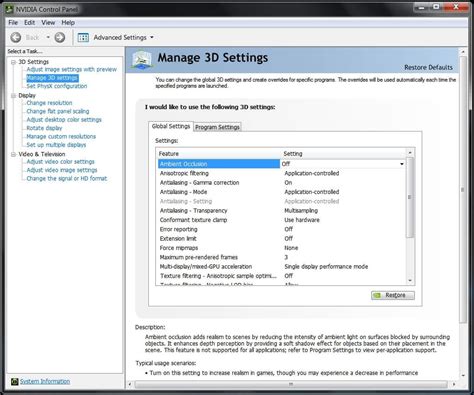Open the Advanced Settings dropdown
The height and width of the screenshot is (395, 474).
[x=152, y=37]
